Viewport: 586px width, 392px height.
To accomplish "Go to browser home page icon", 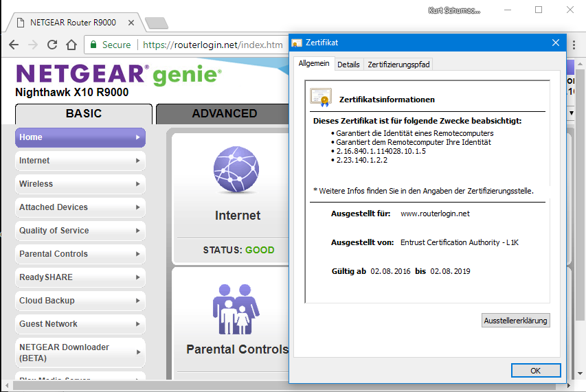I will click(71, 45).
